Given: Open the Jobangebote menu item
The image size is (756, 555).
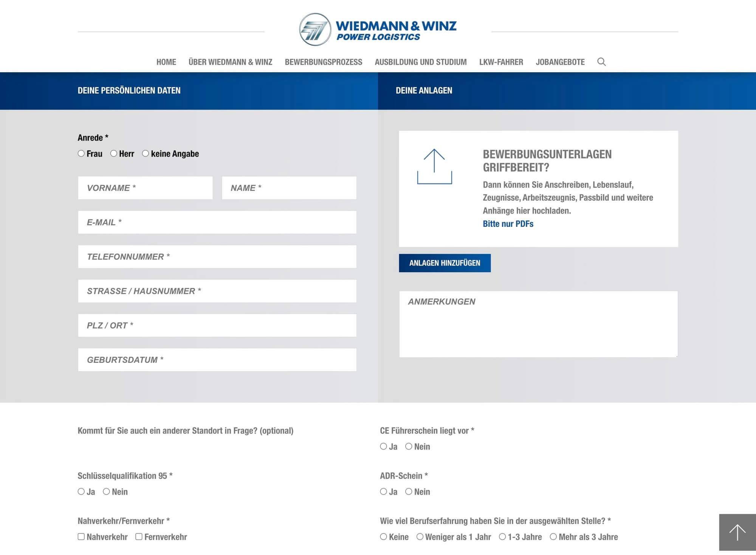Looking at the screenshot, I should pyautogui.click(x=560, y=62).
